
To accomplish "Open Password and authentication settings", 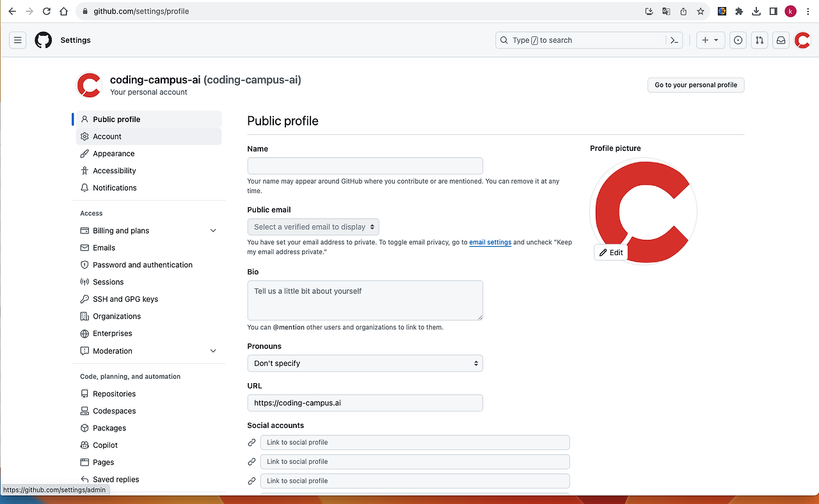I will 149,265.
